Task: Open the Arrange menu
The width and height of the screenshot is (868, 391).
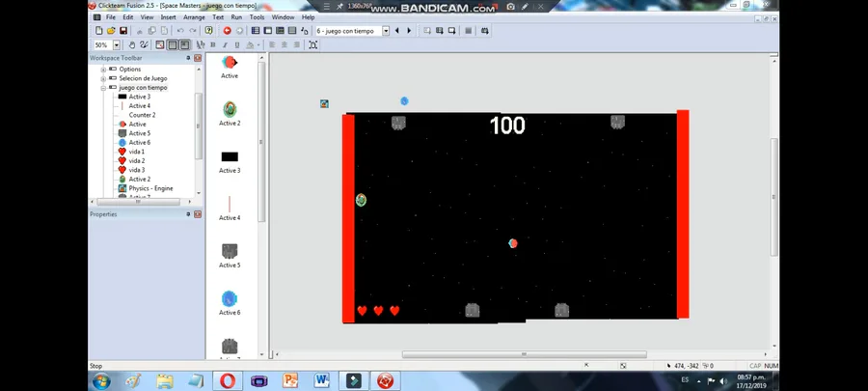Action: pos(194,17)
